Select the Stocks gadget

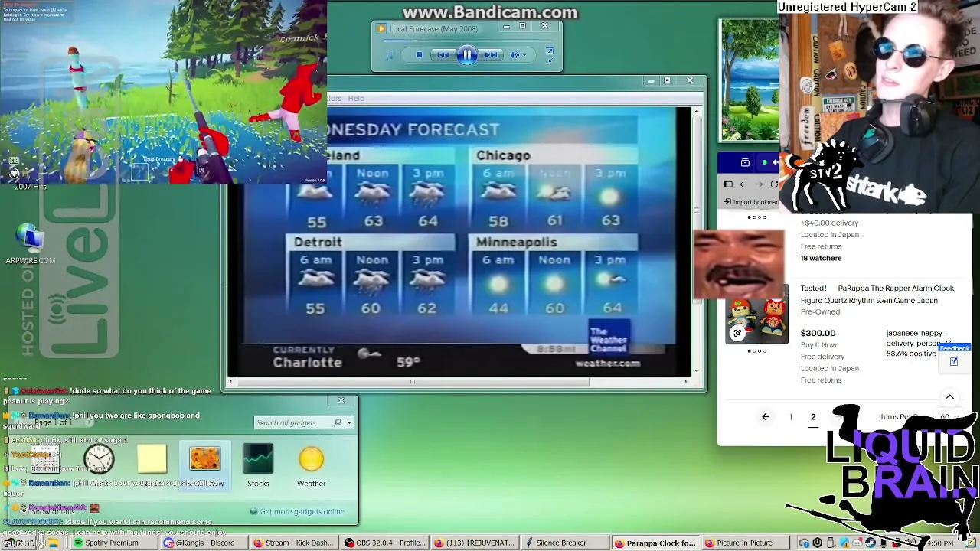[258, 465]
